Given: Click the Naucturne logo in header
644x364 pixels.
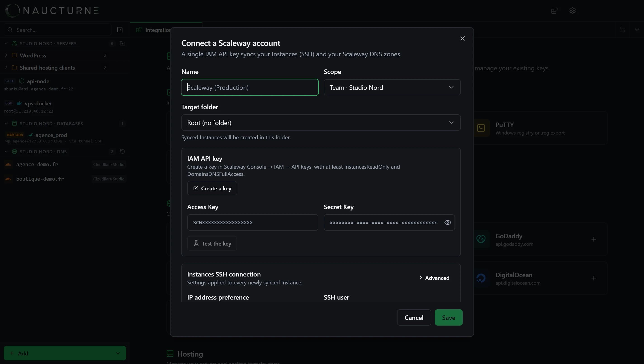Looking at the screenshot, I should click(x=52, y=10).
